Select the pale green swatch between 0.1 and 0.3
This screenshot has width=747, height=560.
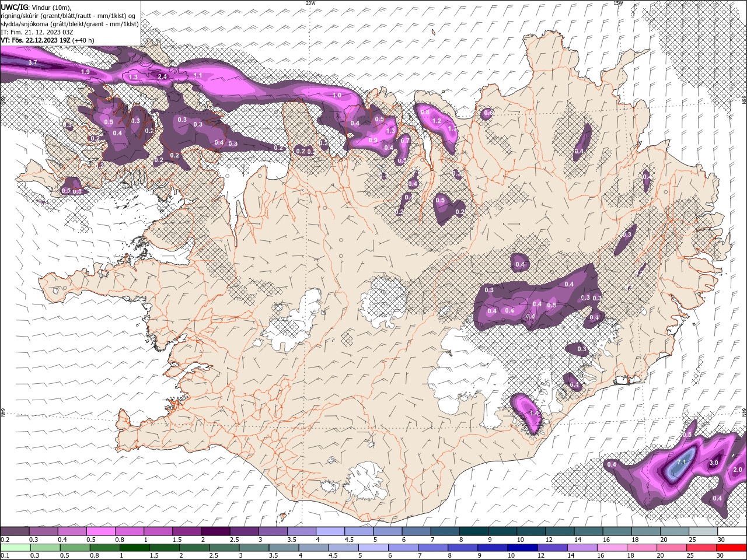click(15, 548)
